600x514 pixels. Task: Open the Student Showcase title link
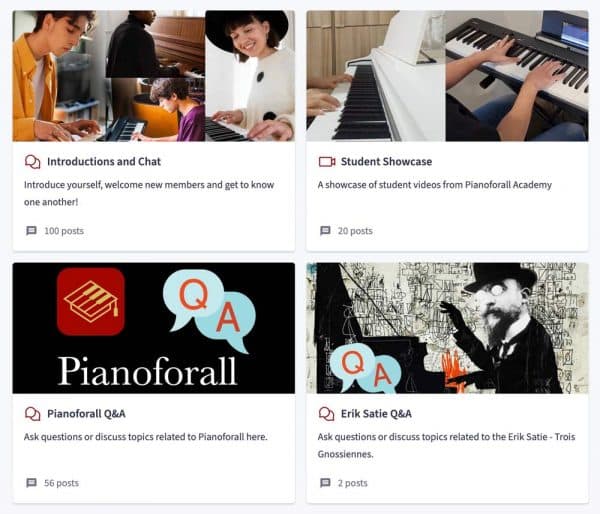[386, 162]
